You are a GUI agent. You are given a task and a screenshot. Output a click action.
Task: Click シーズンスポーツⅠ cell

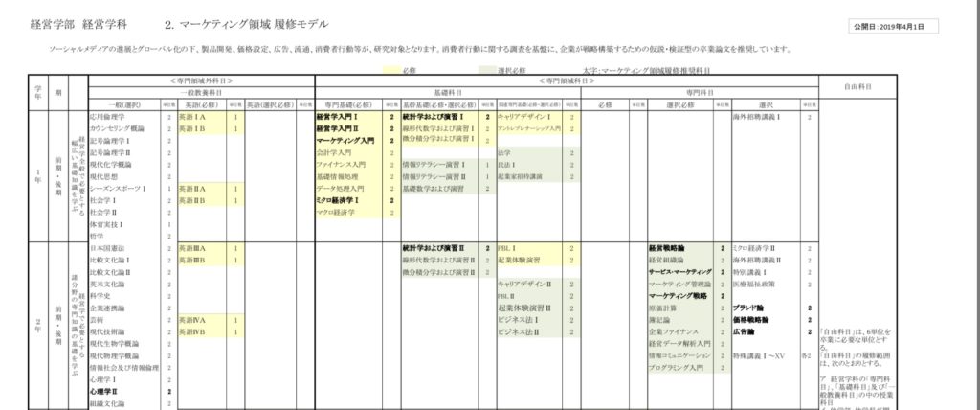pyautogui.click(x=118, y=189)
